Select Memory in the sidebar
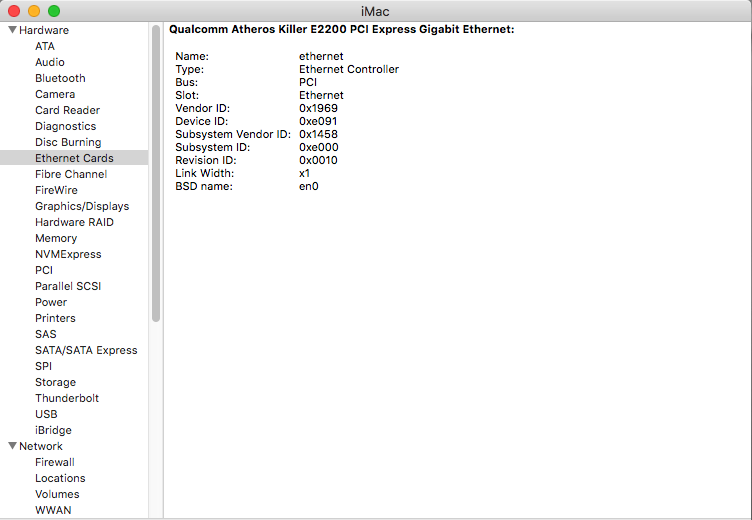The height and width of the screenshot is (520, 752). click(56, 238)
